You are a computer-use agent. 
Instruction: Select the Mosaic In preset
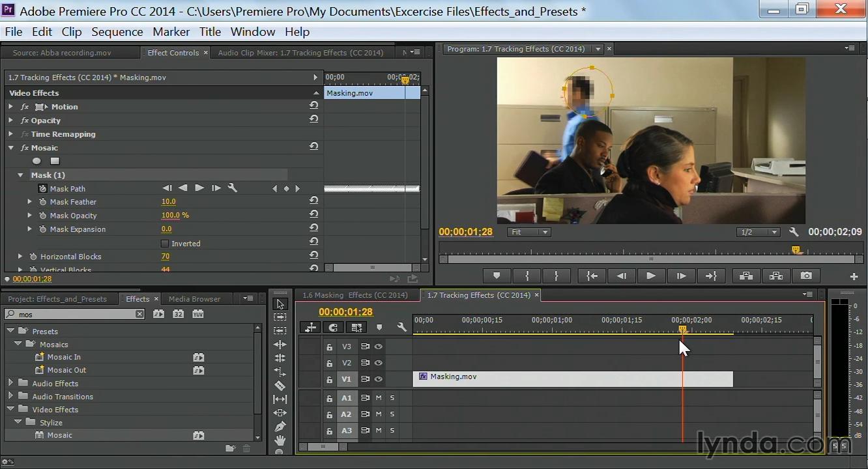pyautogui.click(x=64, y=357)
